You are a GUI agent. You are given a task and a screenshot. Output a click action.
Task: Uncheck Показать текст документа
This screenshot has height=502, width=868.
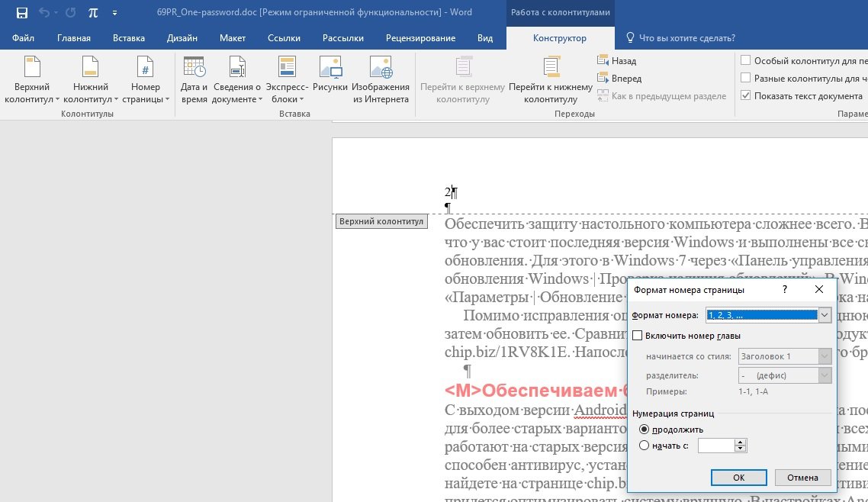[746, 95]
